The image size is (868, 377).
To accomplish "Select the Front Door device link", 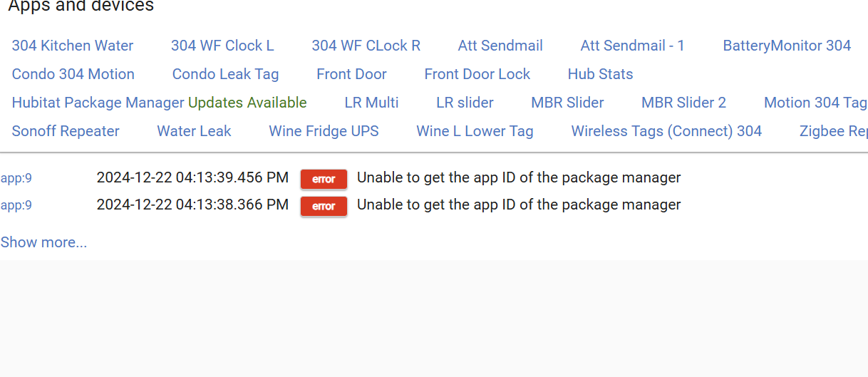I will point(351,74).
